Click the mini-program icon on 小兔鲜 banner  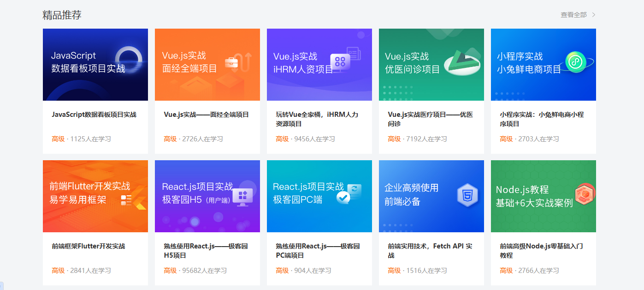click(x=576, y=62)
